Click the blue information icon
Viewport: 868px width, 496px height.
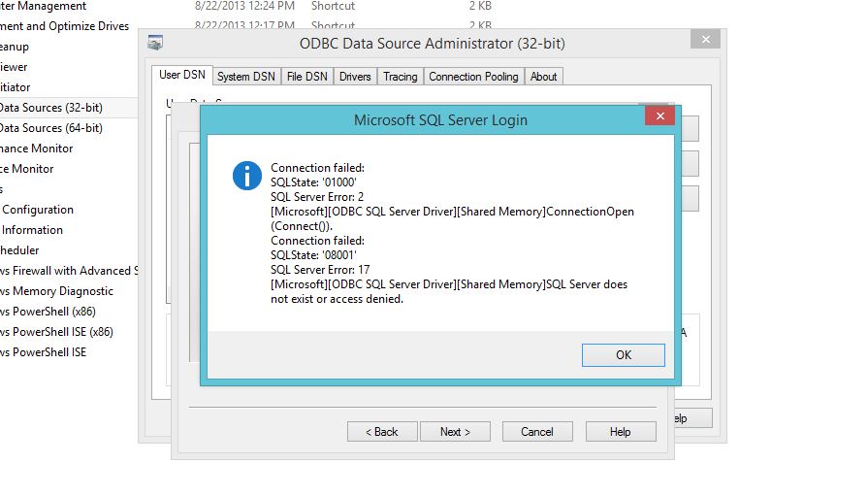[x=247, y=176]
